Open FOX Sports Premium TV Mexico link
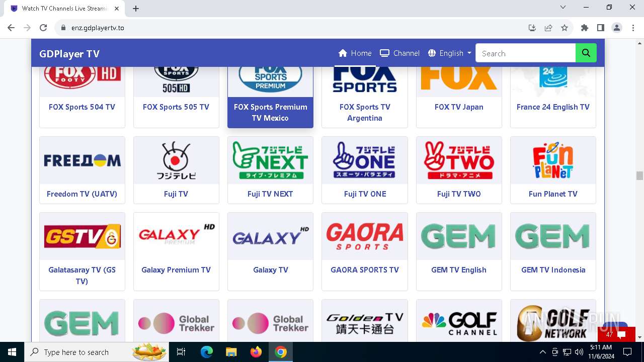This screenshot has height=362, width=644. [270, 113]
